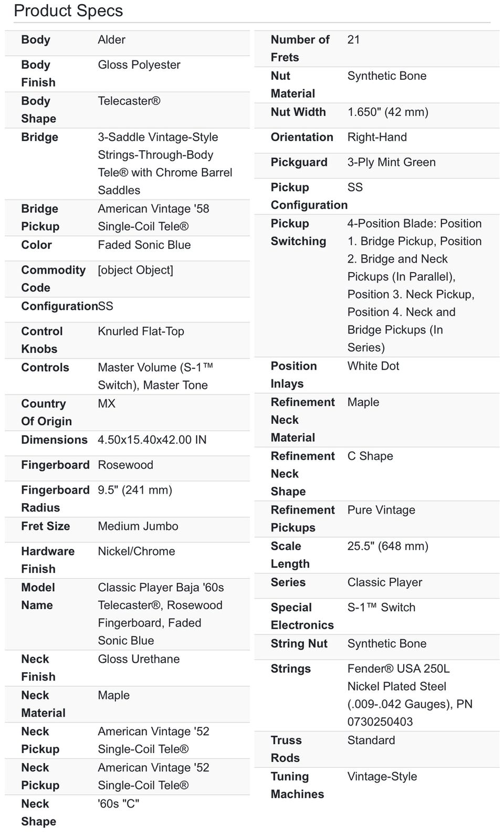
Task: Select the Truss Rods label
Action: tap(286, 749)
